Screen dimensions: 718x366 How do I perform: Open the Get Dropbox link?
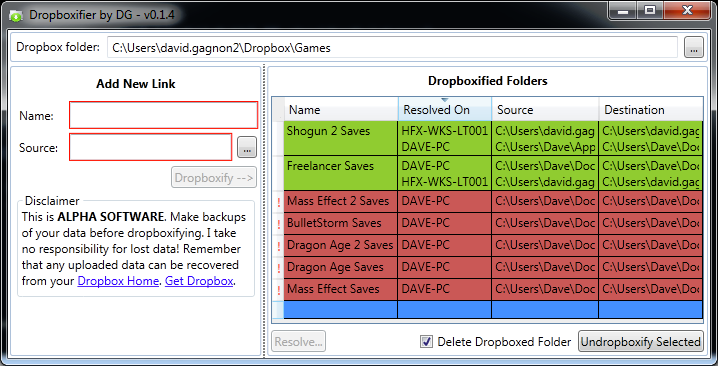(x=199, y=281)
